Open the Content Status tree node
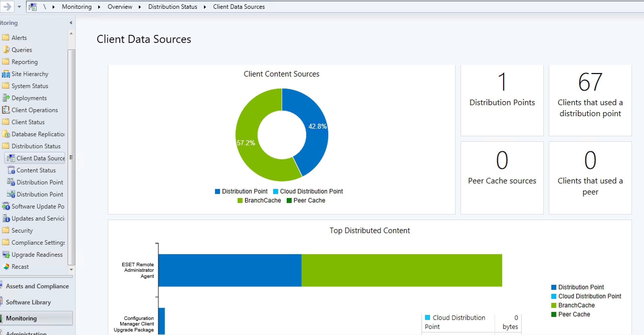The width and height of the screenshot is (644, 335). 36,170
